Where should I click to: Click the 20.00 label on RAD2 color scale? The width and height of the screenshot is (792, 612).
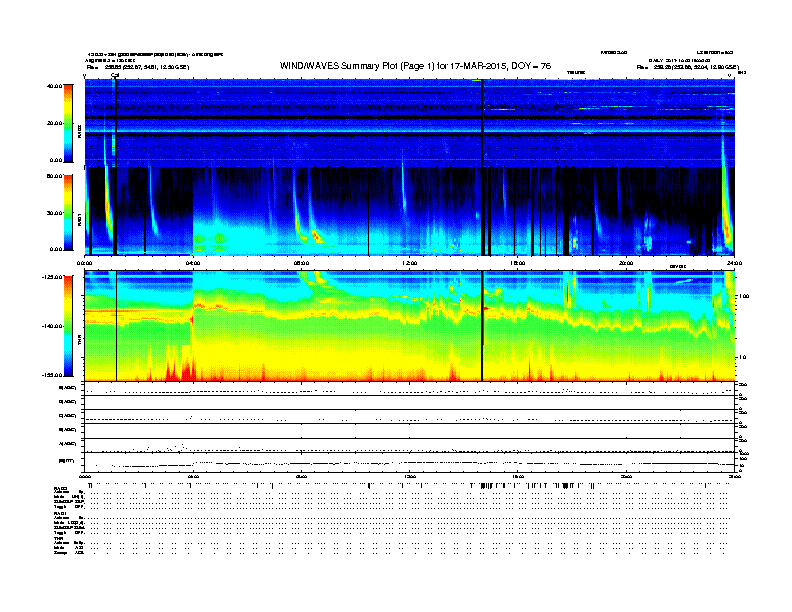(x=54, y=123)
